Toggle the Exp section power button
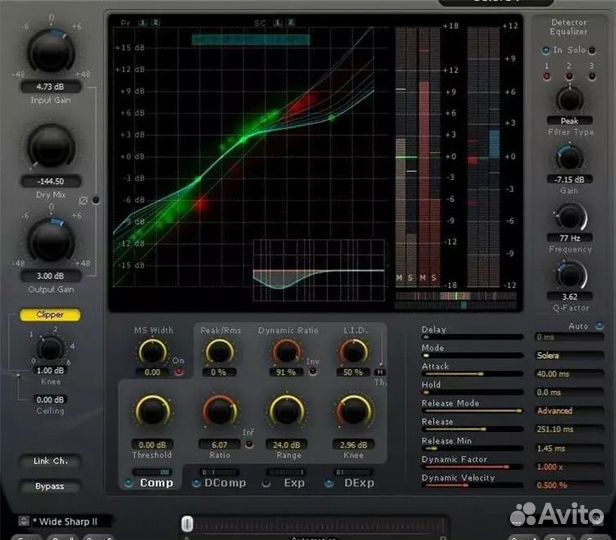The image size is (616, 540). click(266, 483)
